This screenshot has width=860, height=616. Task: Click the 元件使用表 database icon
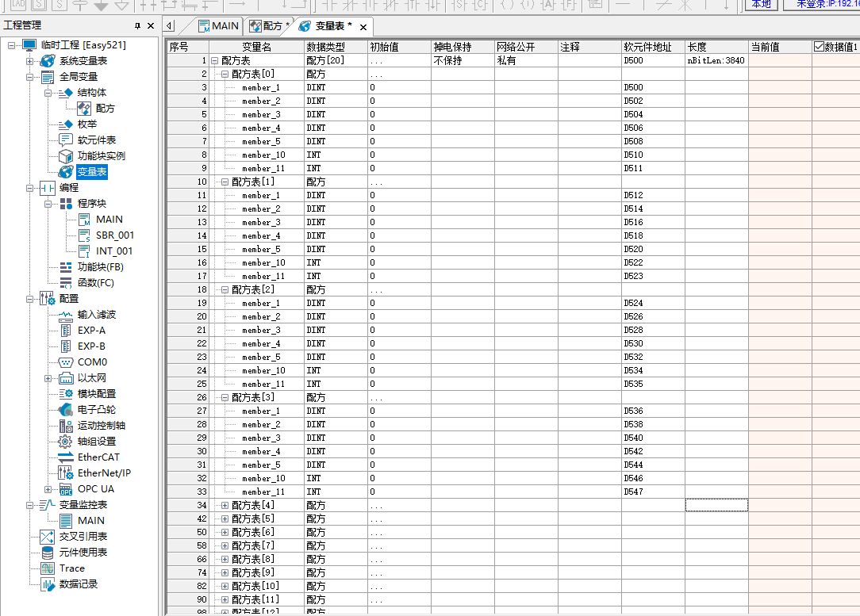click(x=48, y=553)
